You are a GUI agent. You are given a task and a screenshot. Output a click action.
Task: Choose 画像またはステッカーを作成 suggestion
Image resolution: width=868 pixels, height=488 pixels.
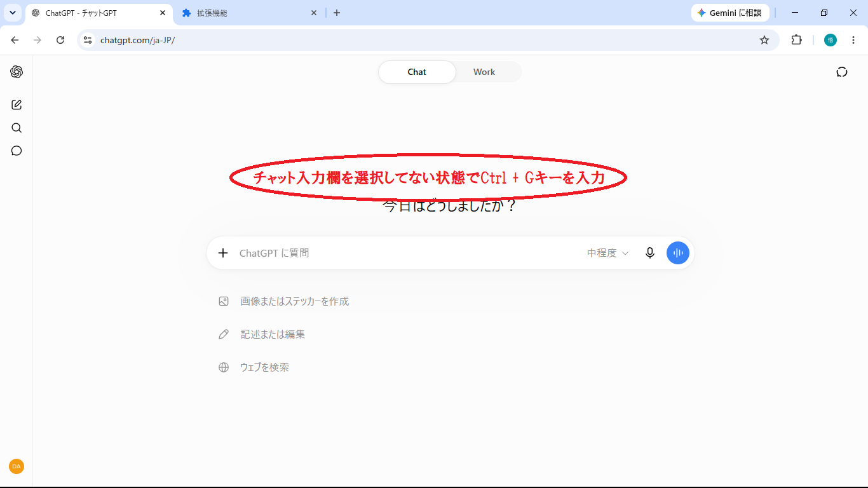tap(284, 301)
